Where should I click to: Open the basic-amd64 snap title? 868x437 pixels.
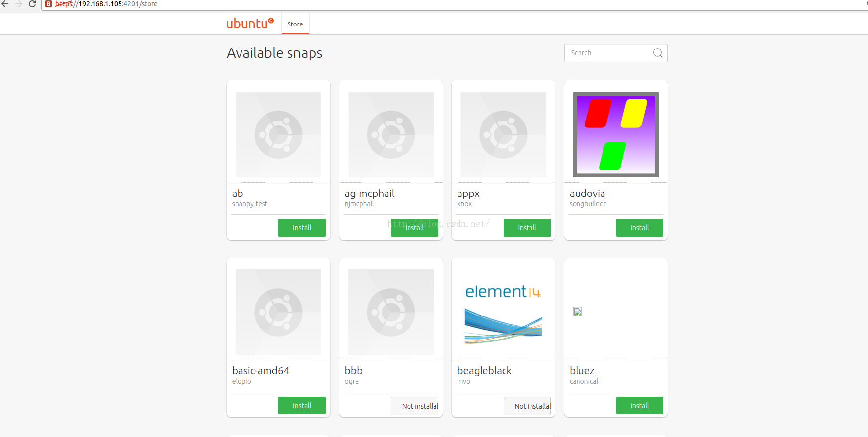(261, 371)
